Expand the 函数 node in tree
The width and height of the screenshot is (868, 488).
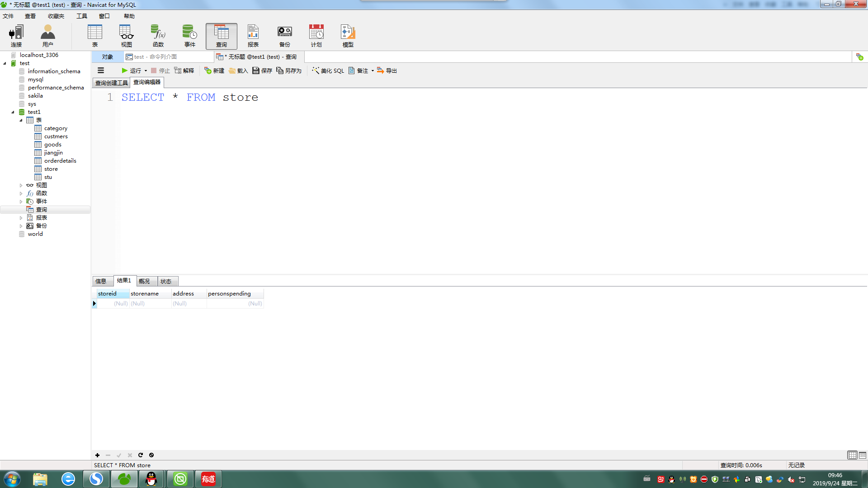point(21,193)
